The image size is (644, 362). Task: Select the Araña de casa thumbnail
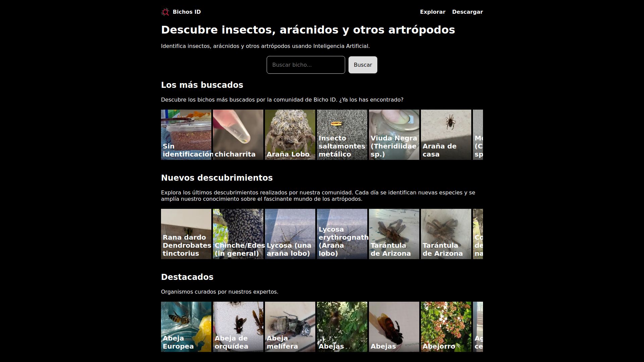[x=446, y=135]
